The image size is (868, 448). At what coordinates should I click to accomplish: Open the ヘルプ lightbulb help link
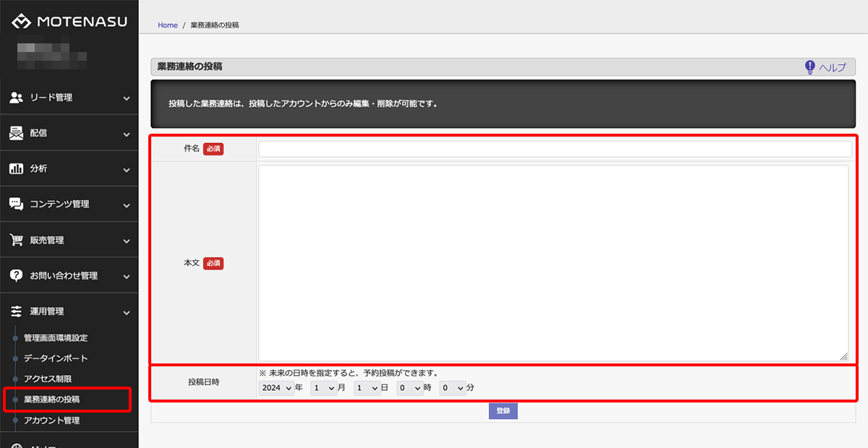click(825, 67)
